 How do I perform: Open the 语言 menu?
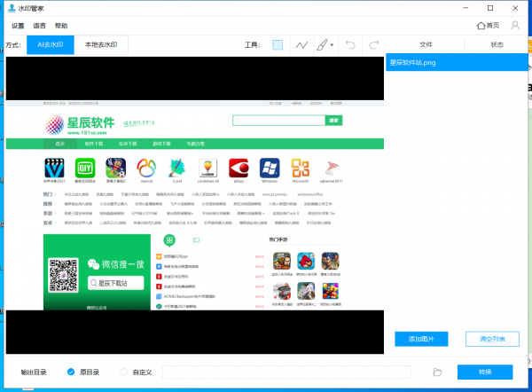(x=39, y=26)
